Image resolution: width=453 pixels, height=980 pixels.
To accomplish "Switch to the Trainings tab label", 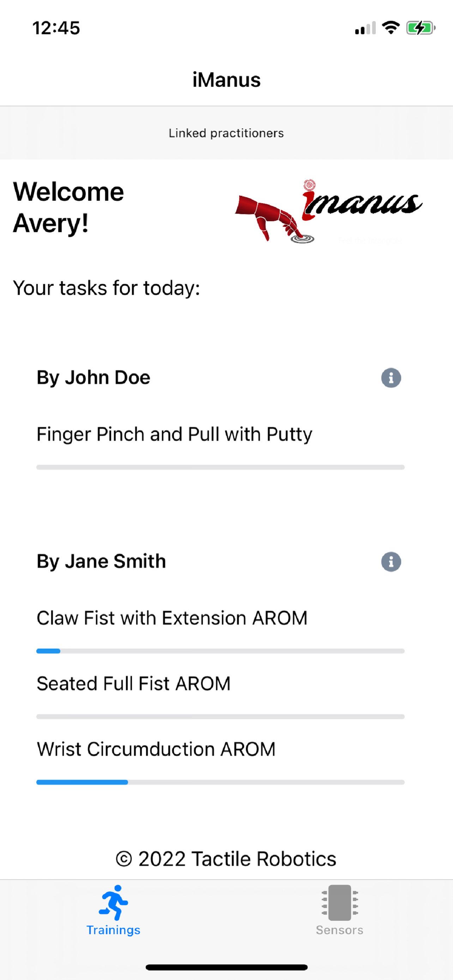I will pos(113,930).
